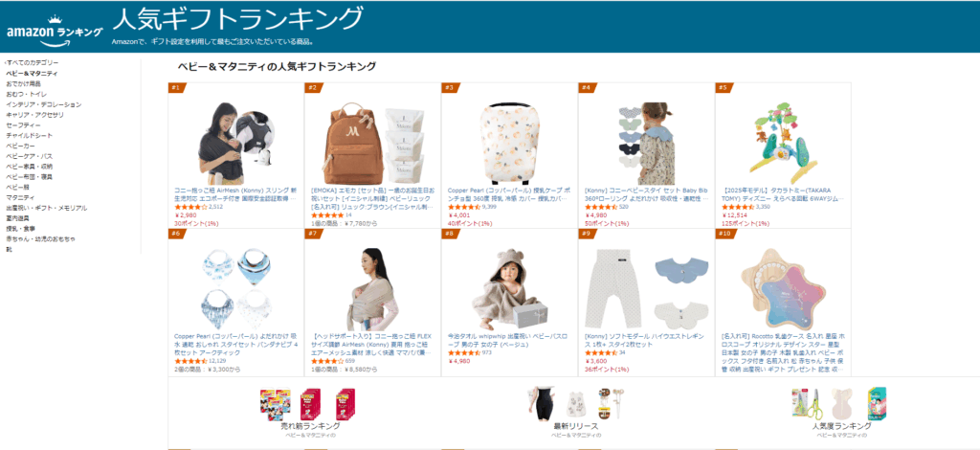
Task: Select ベビーカー category in sidebar
Action: click(x=21, y=146)
